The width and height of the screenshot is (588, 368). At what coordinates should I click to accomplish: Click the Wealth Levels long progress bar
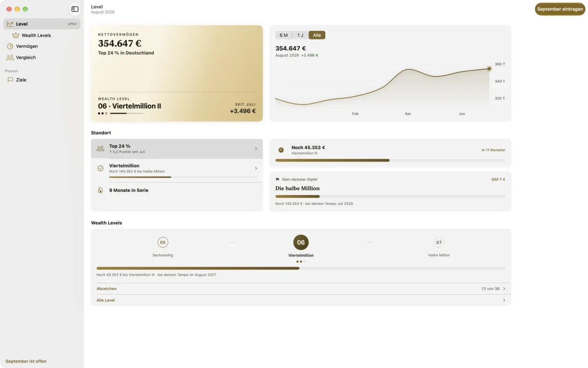pos(301,268)
